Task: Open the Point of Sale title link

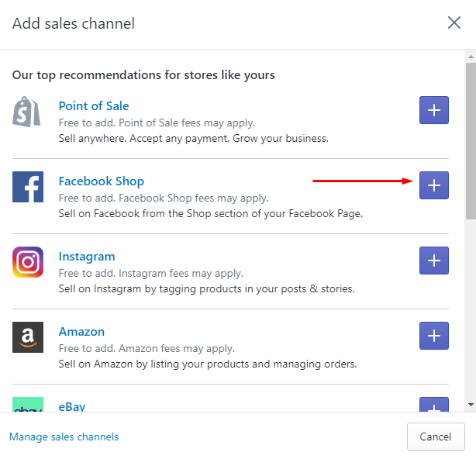Action: (94, 106)
